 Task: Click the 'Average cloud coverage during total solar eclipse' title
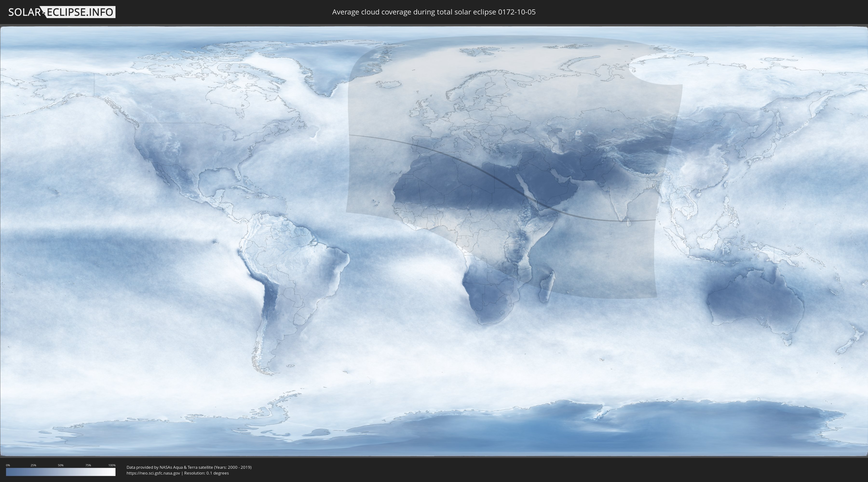pos(434,12)
